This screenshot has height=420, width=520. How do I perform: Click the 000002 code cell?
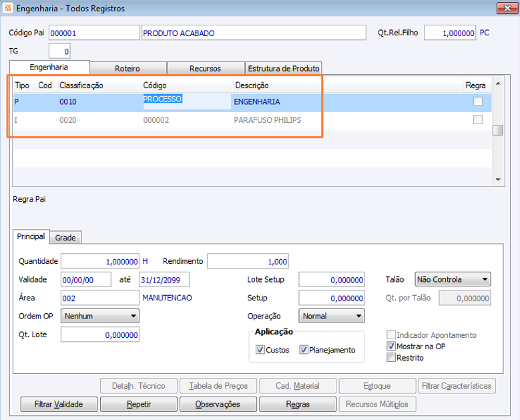[x=156, y=120]
